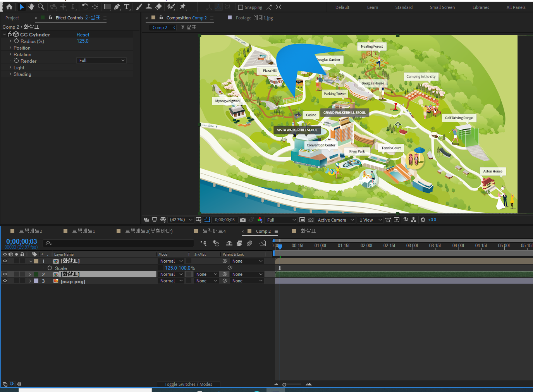
Task: Open Composition Mini-Flowchart in timeline
Action: (x=203, y=243)
